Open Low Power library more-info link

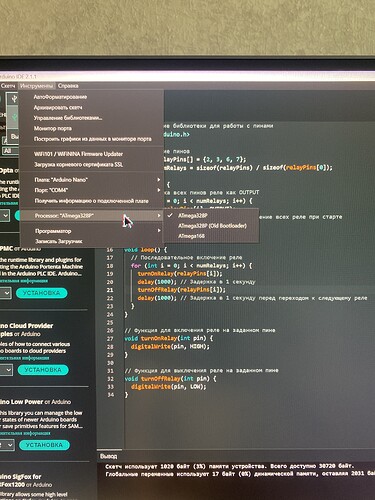[25, 433]
